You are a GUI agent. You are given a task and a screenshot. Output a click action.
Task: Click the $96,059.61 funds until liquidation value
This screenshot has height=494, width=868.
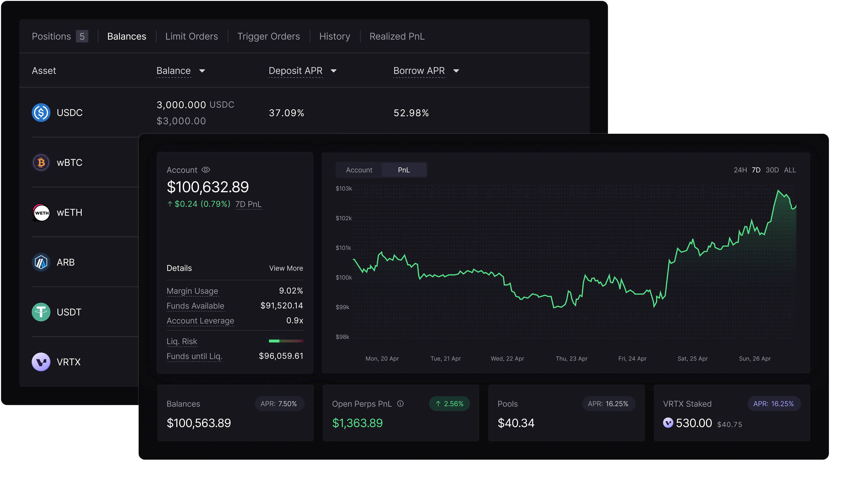tap(281, 355)
